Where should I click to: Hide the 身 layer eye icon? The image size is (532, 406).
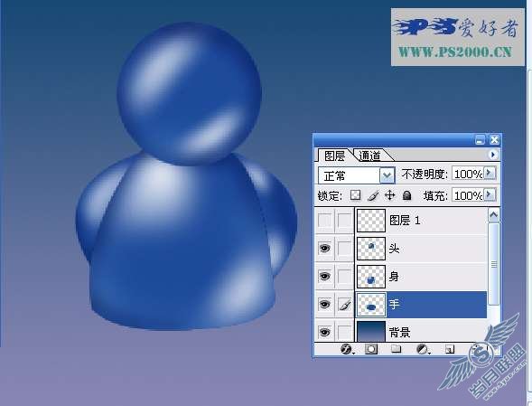[x=324, y=276]
